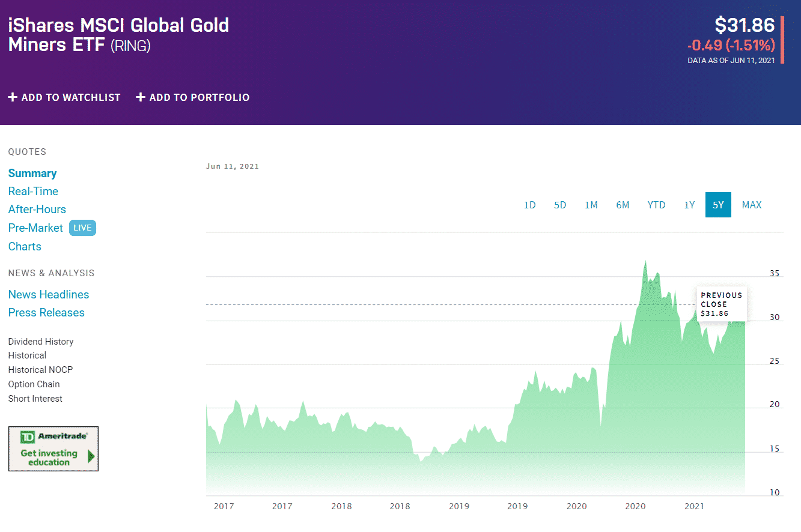Viewport: 801px width, 532px height.
Task: Click the 35 y-axis label
Action: [x=775, y=274]
